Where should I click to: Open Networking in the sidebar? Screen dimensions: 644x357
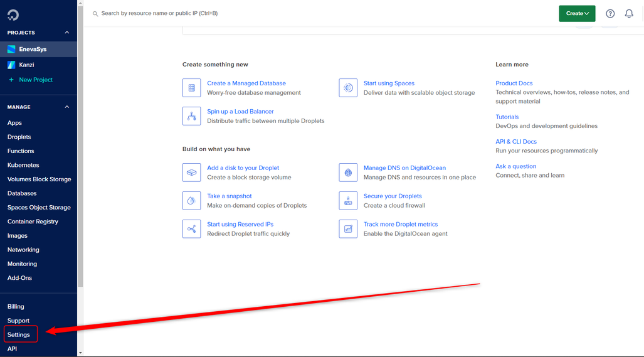tap(23, 250)
